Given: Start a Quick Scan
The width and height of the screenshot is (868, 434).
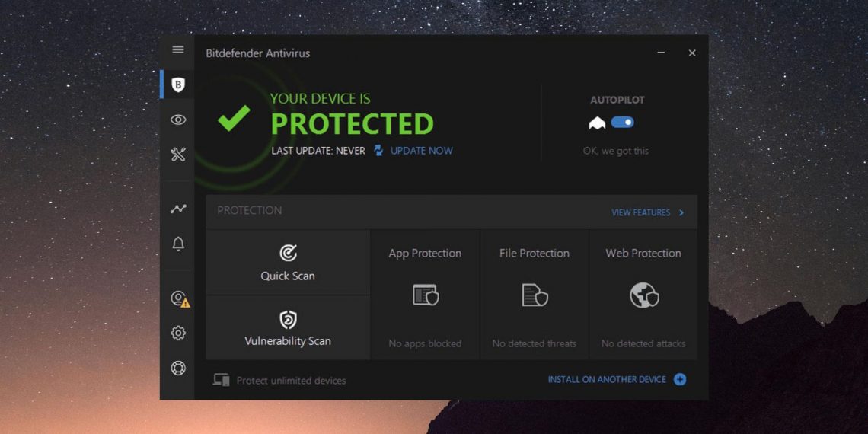Looking at the screenshot, I should (x=288, y=263).
